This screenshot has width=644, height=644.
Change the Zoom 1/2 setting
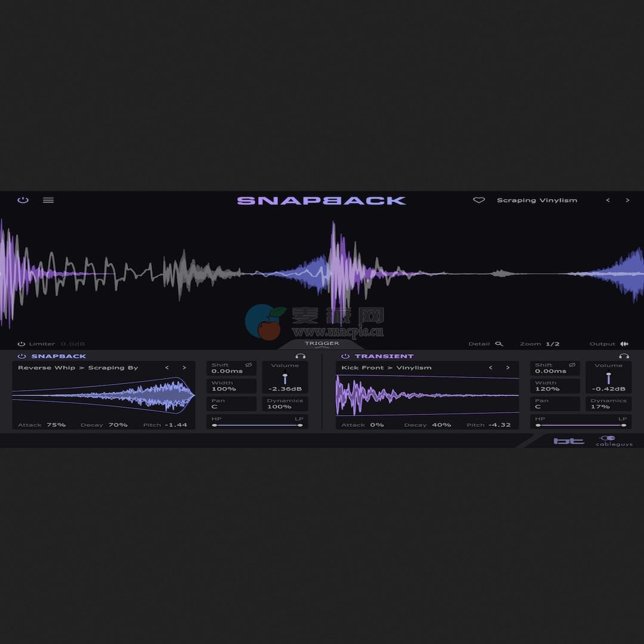(552, 344)
